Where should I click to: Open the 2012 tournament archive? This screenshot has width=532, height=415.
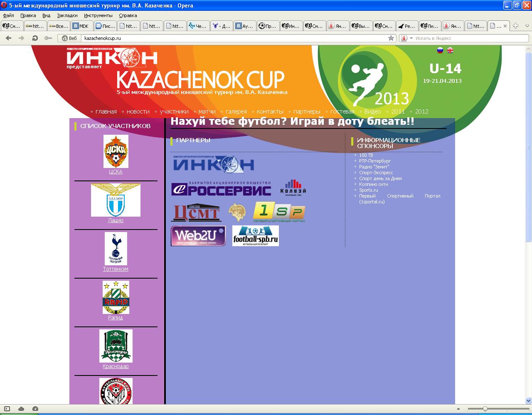click(x=422, y=111)
